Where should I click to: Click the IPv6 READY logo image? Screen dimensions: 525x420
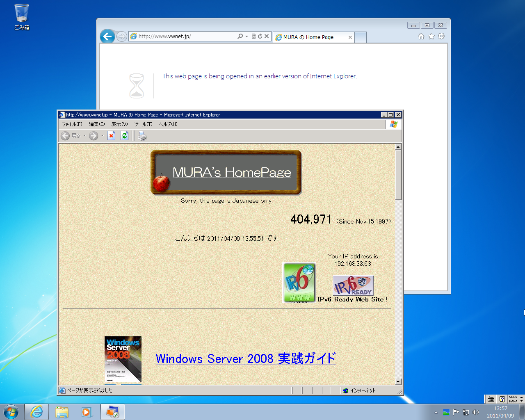click(x=353, y=285)
